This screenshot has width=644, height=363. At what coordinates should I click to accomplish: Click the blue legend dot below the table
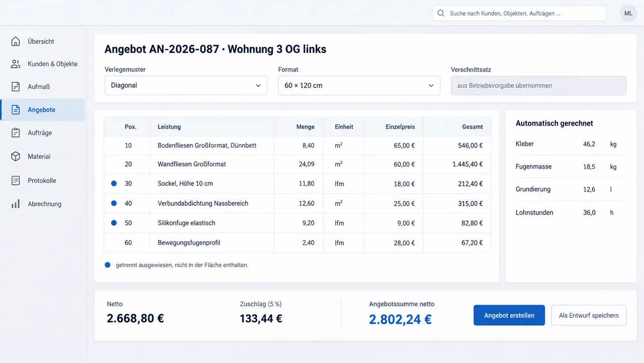click(107, 265)
